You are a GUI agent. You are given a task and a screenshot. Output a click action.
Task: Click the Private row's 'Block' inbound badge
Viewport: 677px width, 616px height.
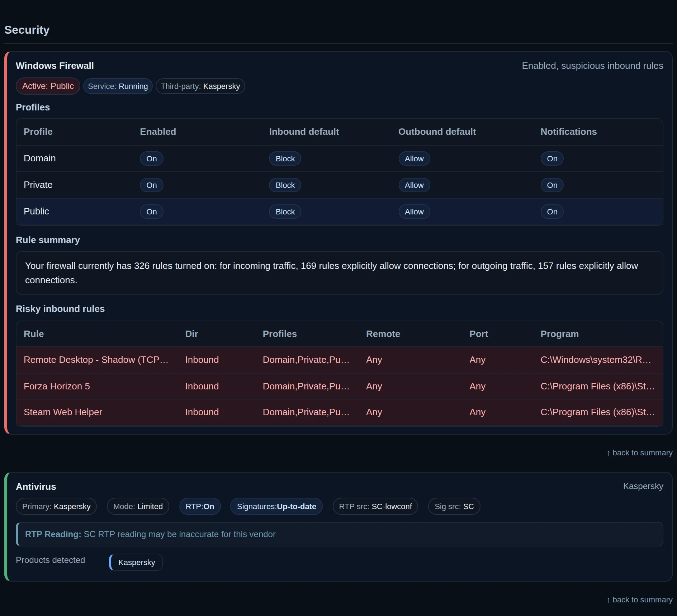(x=285, y=185)
